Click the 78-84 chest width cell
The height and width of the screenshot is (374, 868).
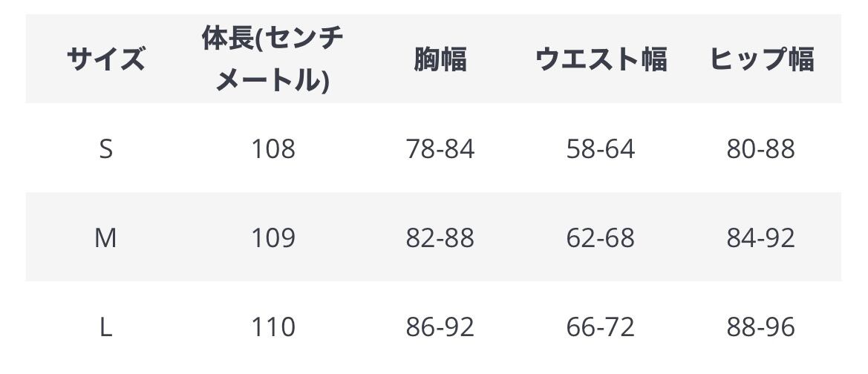pos(440,149)
